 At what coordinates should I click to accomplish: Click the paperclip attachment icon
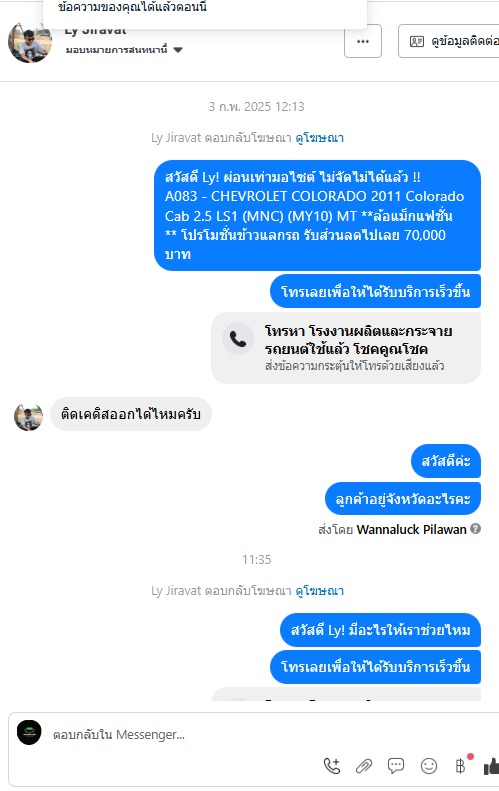click(x=364, y=766)
